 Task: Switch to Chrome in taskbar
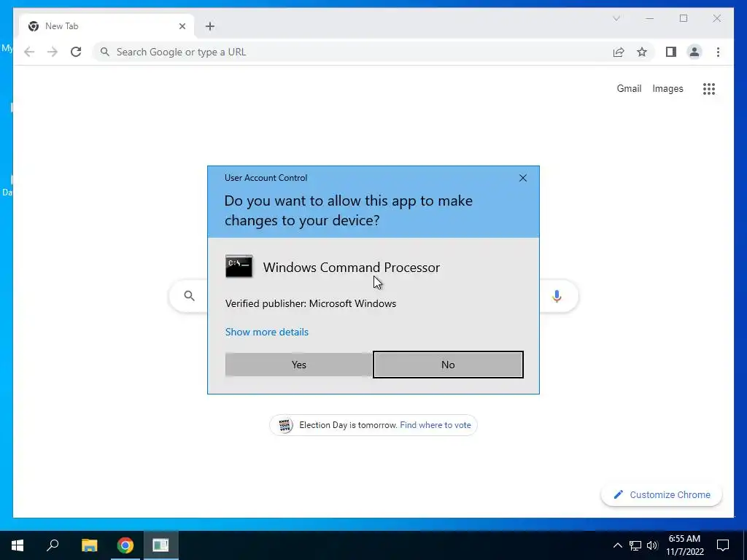click(x=125, y=545)
